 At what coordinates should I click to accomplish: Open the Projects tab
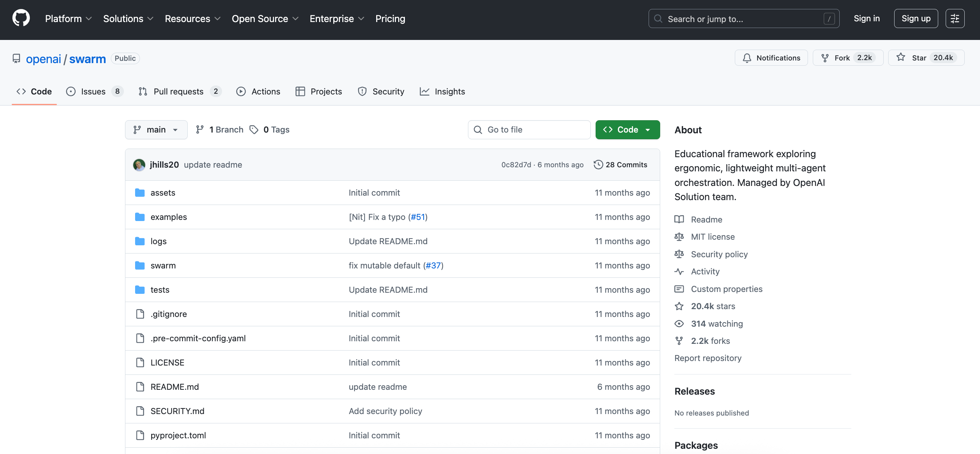tap(319, 91)
